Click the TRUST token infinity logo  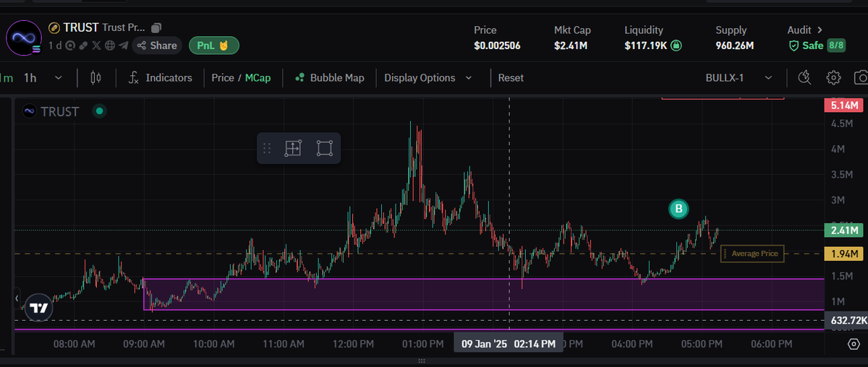click(x=24, y=38)
